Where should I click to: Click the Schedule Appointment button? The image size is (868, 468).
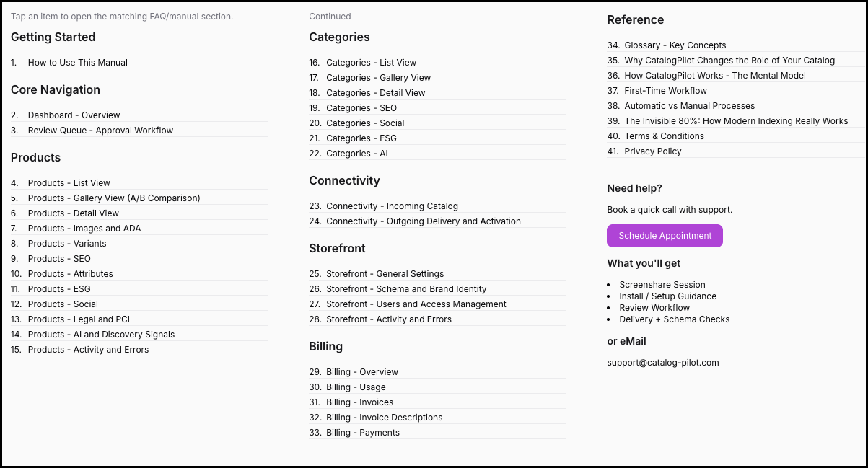click(x=665, y=236)
